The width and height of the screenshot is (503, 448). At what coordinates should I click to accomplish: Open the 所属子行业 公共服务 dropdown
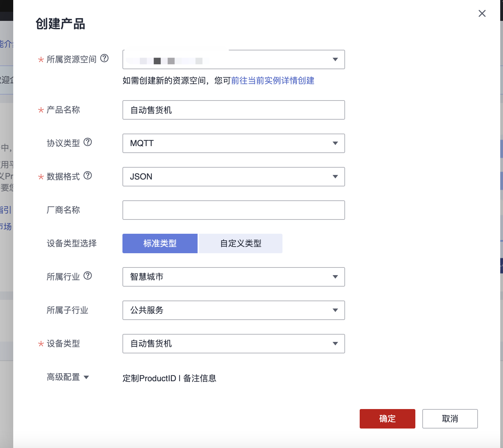pos(233,310)
